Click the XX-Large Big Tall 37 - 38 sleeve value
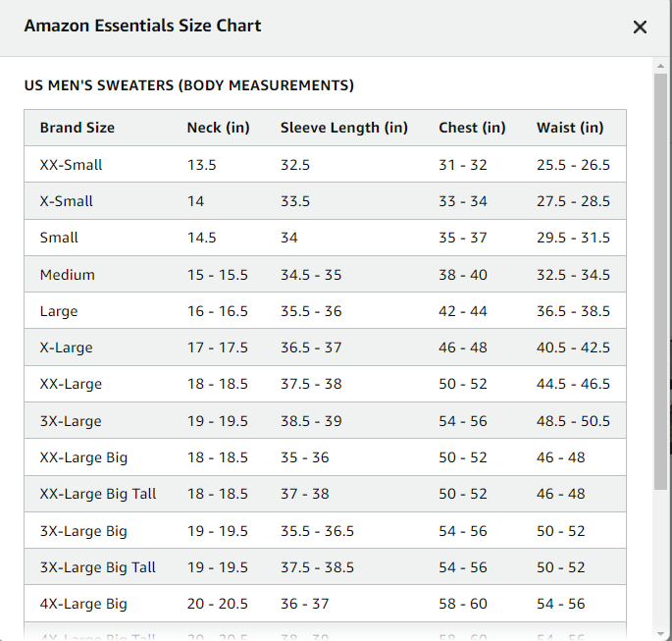672x641 pixels. tap(305, 494)
